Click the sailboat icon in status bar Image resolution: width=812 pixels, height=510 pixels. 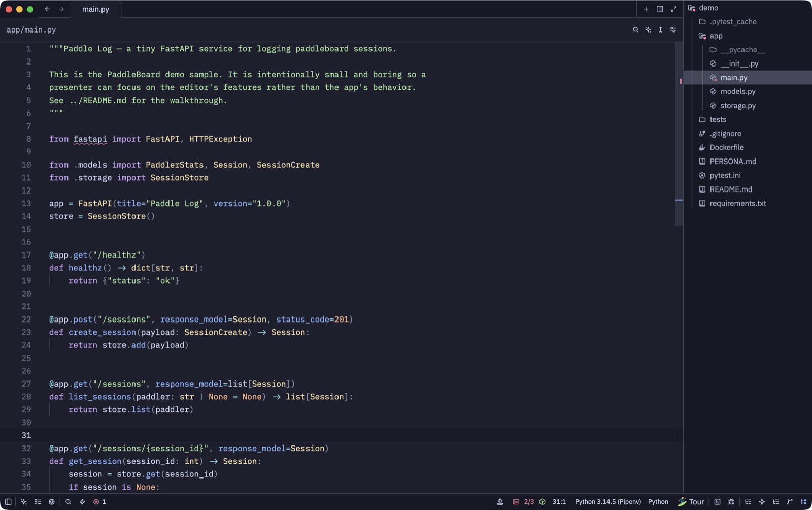[500, 502]
